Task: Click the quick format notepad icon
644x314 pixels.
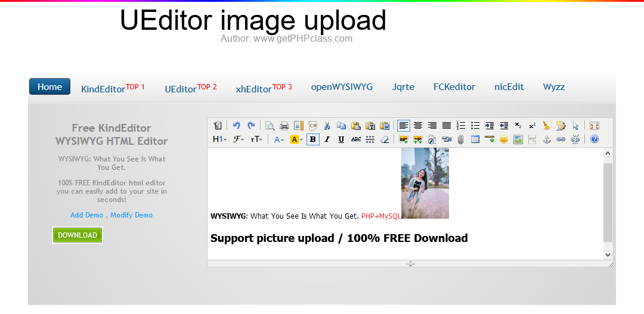Action: (x=561, y=126)
